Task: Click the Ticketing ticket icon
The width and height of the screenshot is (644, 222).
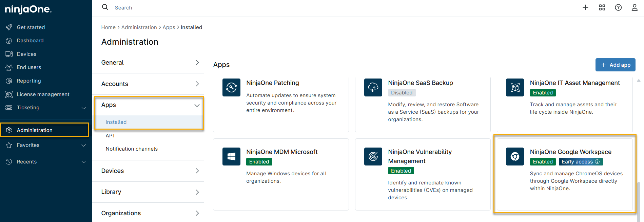Action: (x=9, y=108)
